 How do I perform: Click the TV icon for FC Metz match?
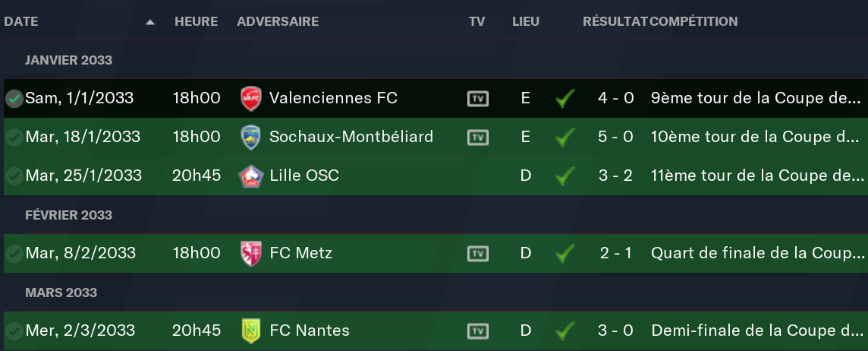click(x=477, y=254)
